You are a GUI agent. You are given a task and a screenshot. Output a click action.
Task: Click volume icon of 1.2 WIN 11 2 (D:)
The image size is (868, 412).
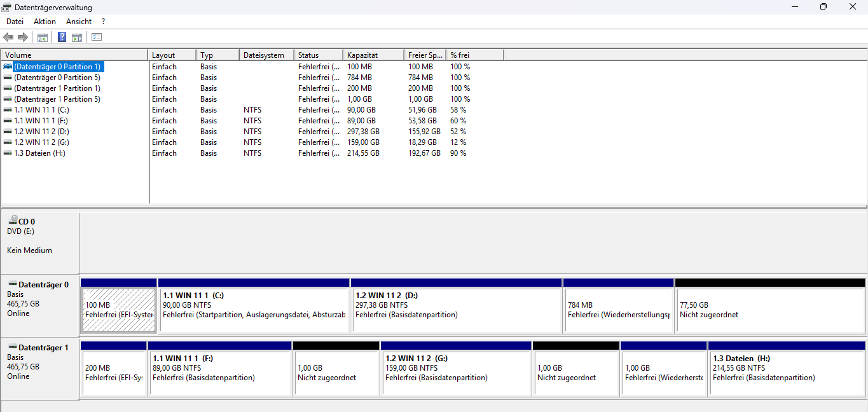[x=8, y=131]
